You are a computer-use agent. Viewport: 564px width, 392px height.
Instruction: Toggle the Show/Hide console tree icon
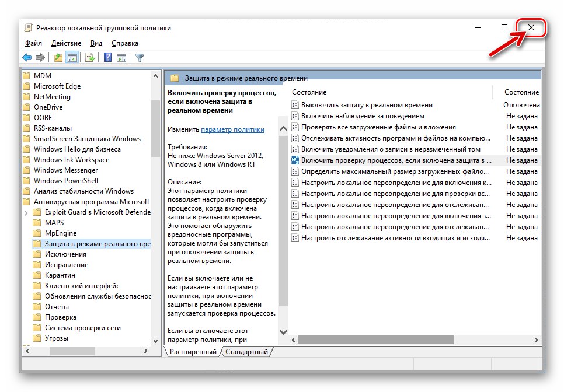point(72,57)
